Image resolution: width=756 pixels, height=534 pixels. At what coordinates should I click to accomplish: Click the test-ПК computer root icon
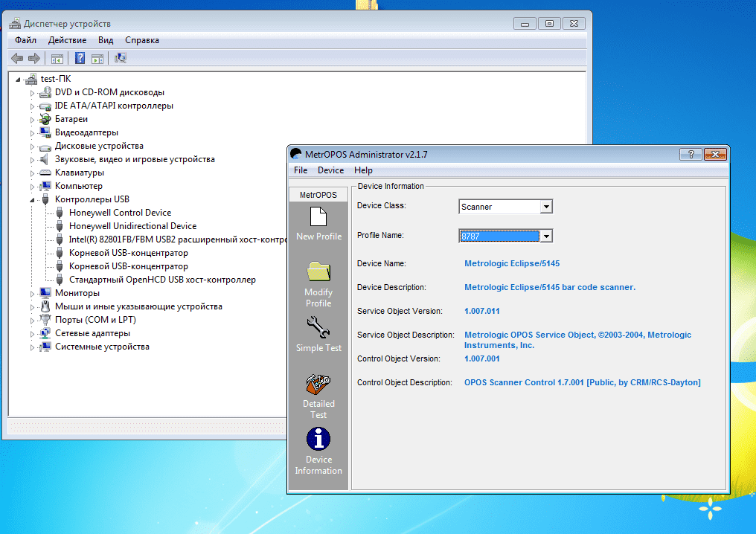tap(31, 79)
